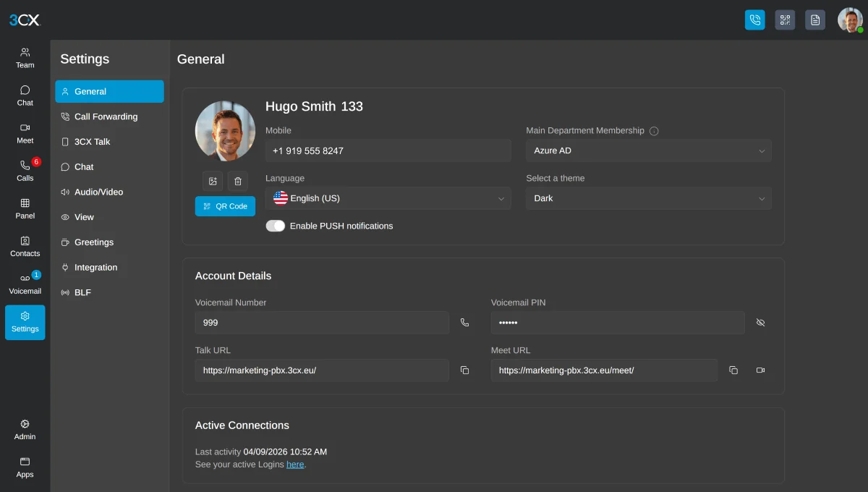Open Panel in the left sidebar
Viewport: 868px width, 492px height.
[25, 208]
